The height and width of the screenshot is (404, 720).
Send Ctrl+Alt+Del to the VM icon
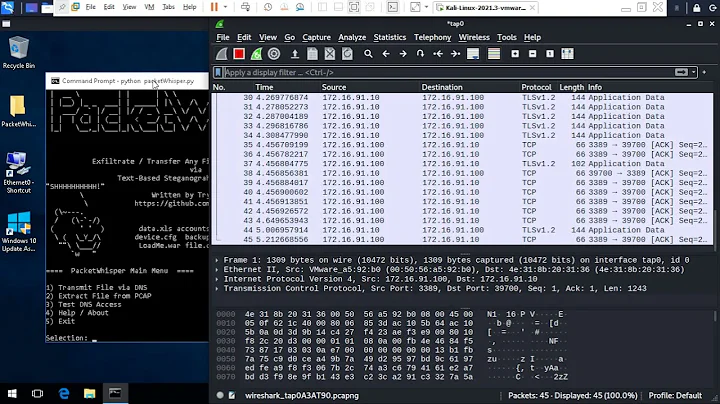coord(246,7)
